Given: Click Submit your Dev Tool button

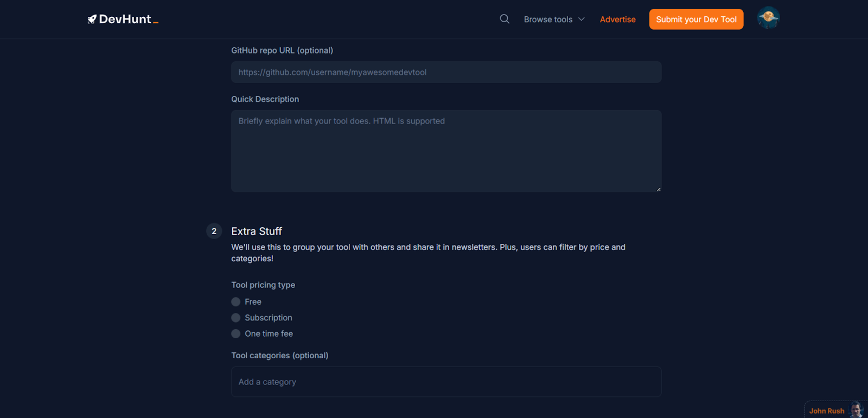Looking at the screenshot, I should tap(696, 20).
